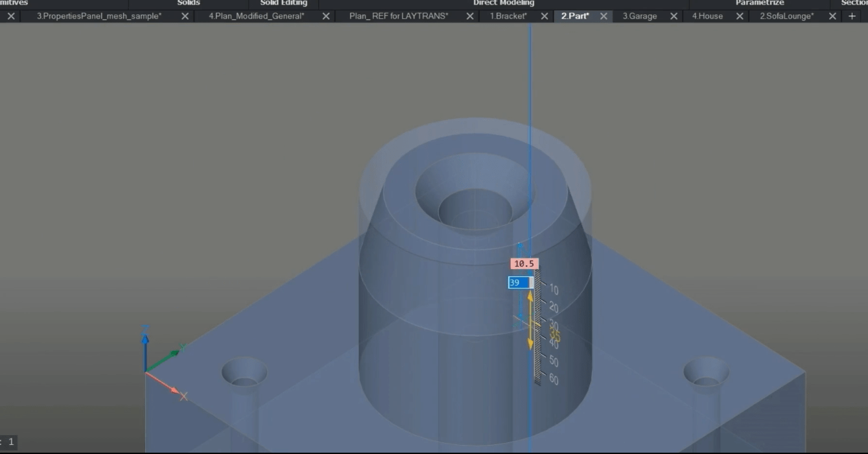Close the 3.Garage tab
868x454 pixels.
coord(674,16)
